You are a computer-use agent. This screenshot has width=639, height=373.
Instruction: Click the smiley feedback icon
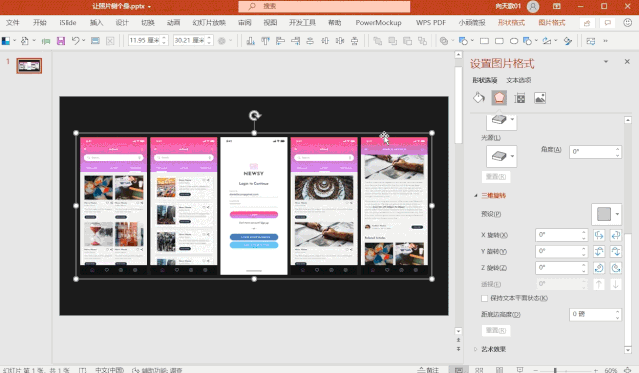[x=628, y=23]
